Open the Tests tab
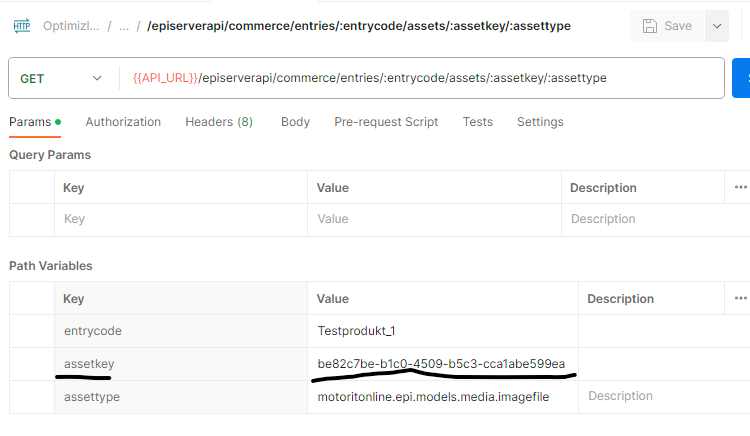Screen dimensions: 750x436 pos(477,122)
